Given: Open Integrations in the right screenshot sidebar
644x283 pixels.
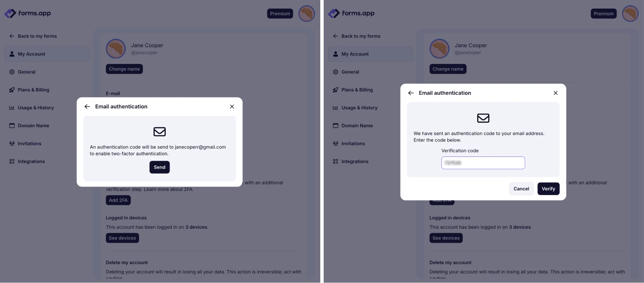Looking at the screenshot, I should 355,162.
